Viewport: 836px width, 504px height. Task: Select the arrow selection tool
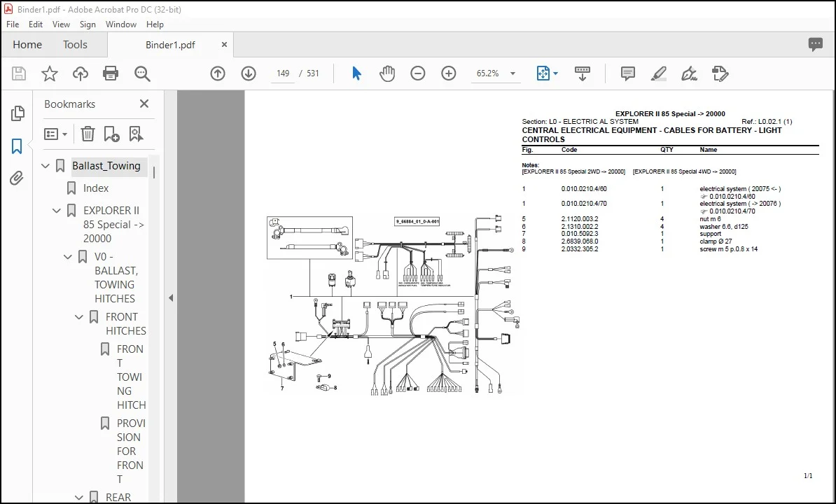coord(356,73)
